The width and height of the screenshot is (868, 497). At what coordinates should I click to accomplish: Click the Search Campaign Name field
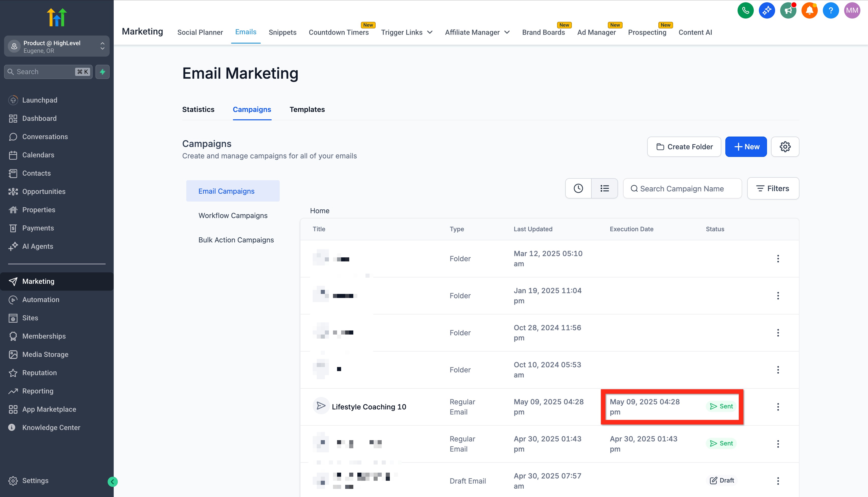coord(682,189)
